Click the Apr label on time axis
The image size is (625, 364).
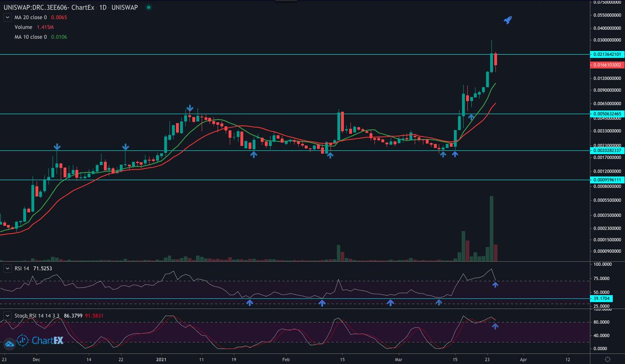524,359
